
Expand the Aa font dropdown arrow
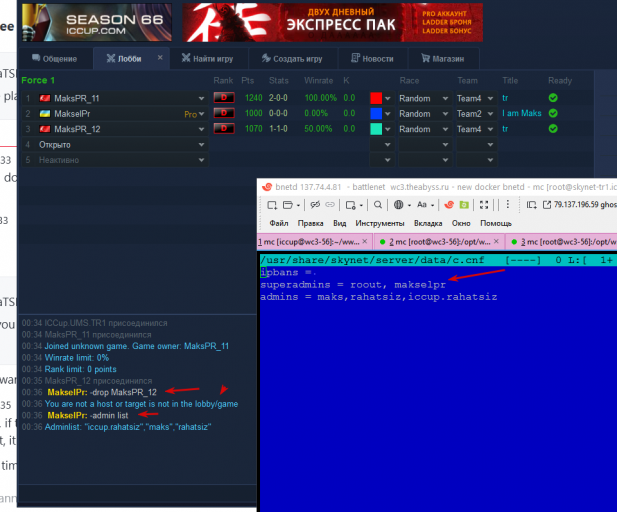[x=432, y=205]
